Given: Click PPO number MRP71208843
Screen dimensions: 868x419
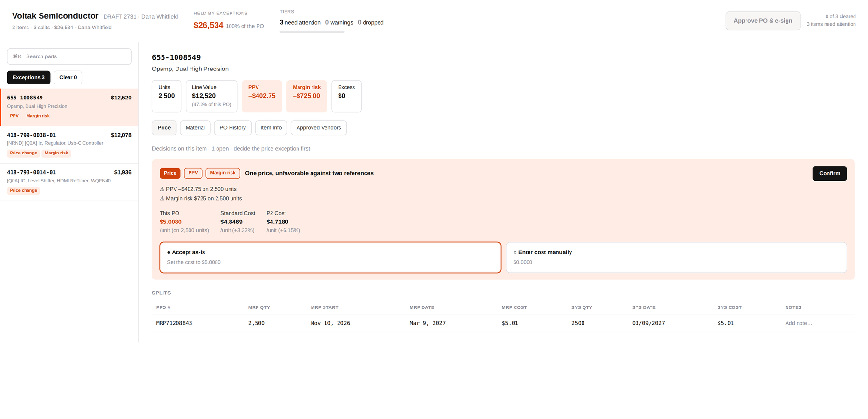Looking at the screenshot, I should click(x=174, y=323).
